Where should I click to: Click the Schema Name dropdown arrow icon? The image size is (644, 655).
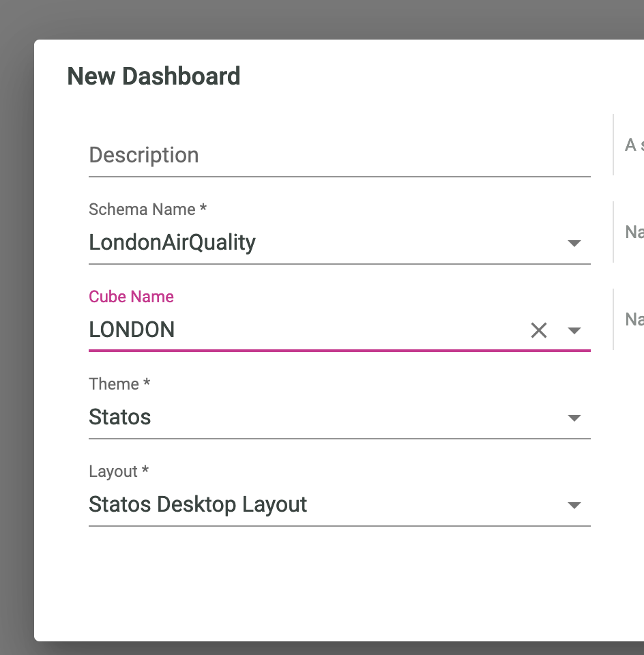[575, 243]
